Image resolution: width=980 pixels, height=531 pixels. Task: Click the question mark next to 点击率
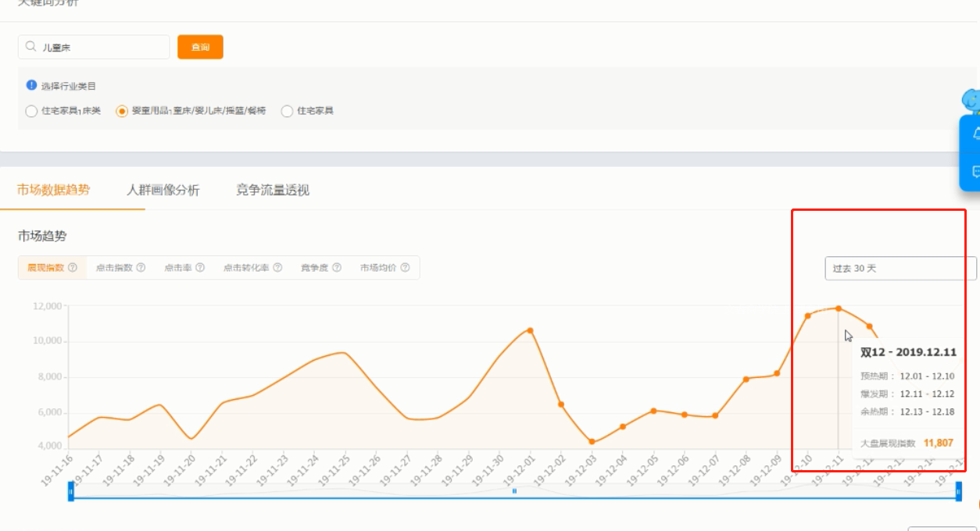point(200,268)
